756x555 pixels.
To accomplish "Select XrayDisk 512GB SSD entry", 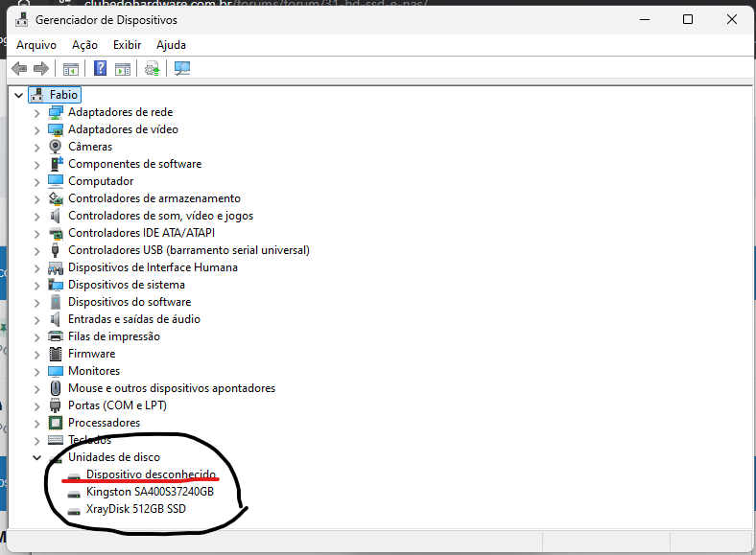I will point(136,509).
